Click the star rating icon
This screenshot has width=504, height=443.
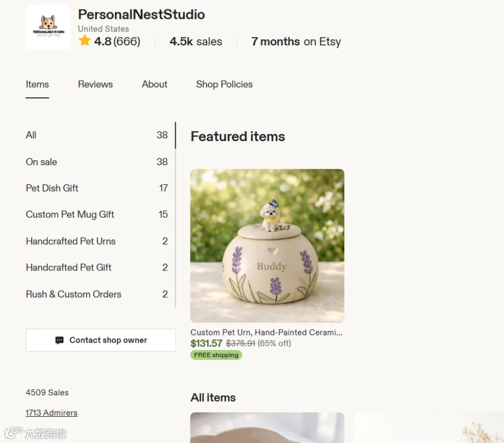click(85, 41)
